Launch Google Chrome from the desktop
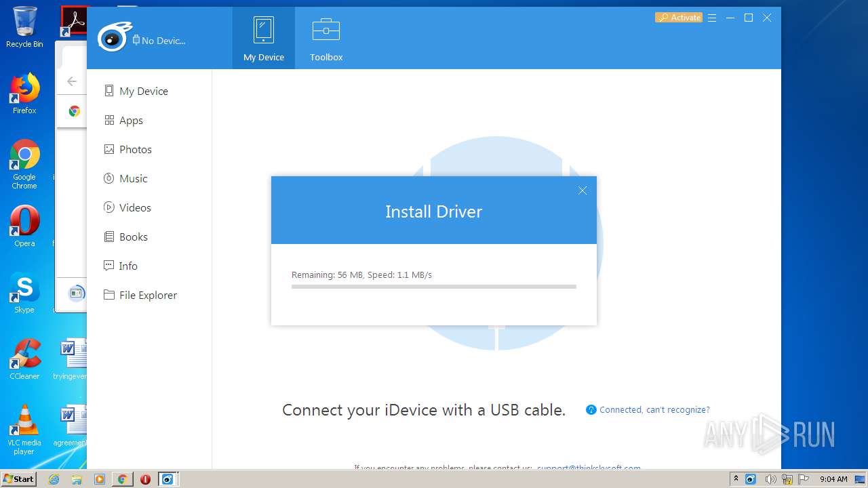 point(24,165)
